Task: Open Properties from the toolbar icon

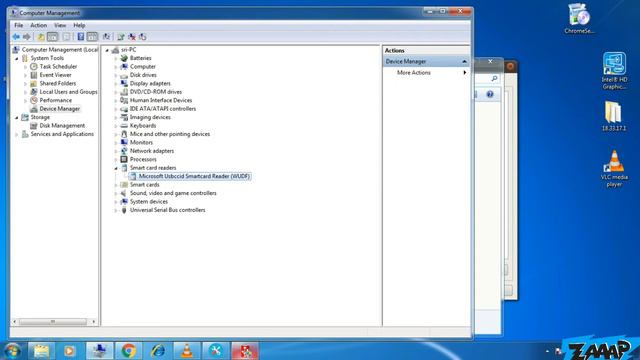Action: click(x=66, y=37)
